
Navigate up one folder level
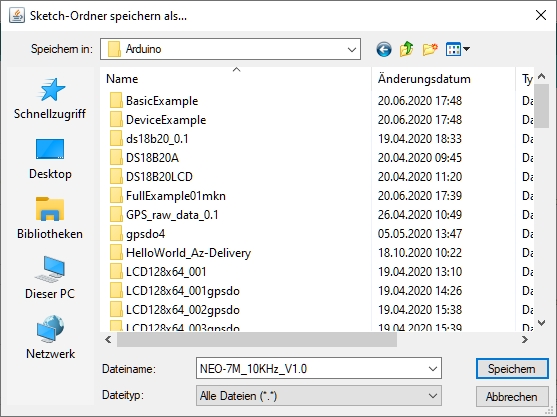click(407, 49)
